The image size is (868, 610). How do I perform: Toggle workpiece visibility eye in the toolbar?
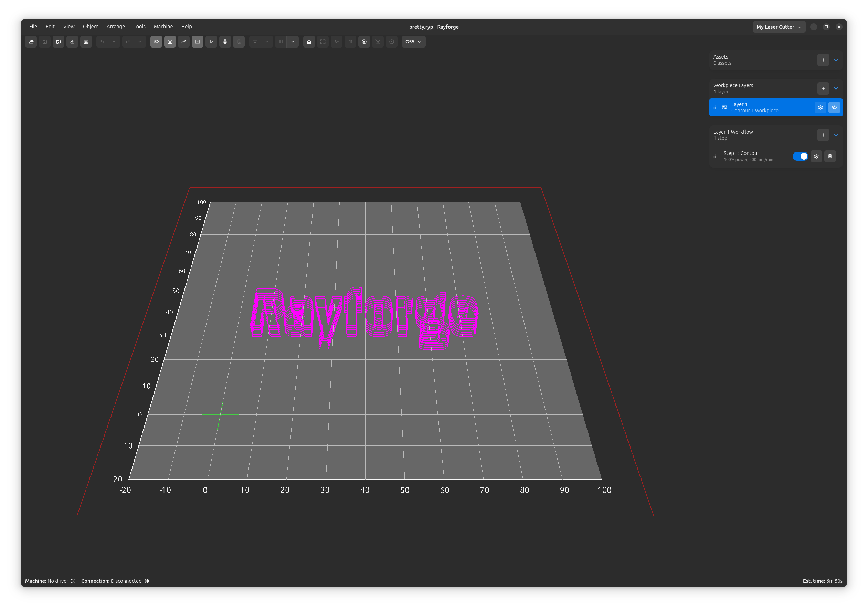pos(156,42)
